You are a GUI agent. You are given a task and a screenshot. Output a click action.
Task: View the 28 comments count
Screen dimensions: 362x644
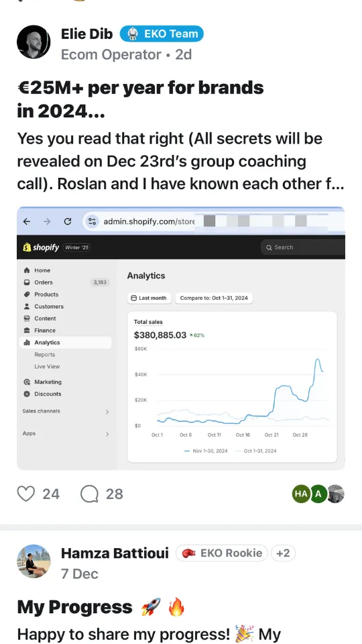(114, 494)
